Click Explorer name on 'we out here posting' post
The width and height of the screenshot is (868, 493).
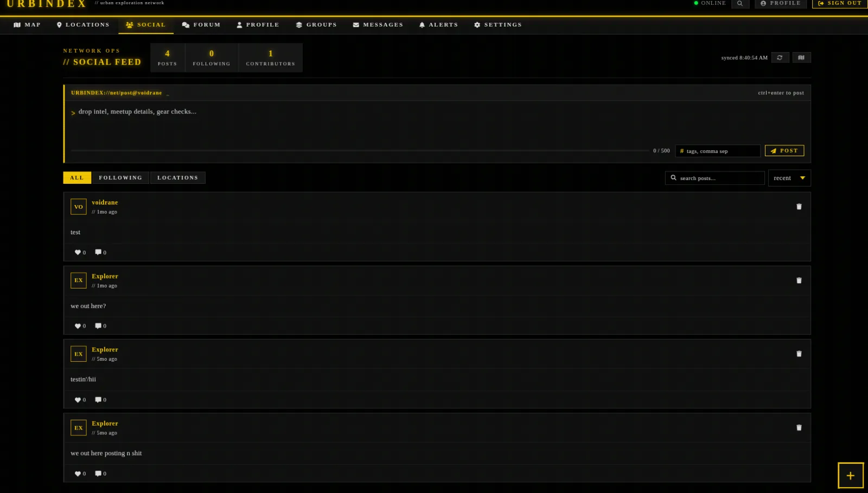105,424
